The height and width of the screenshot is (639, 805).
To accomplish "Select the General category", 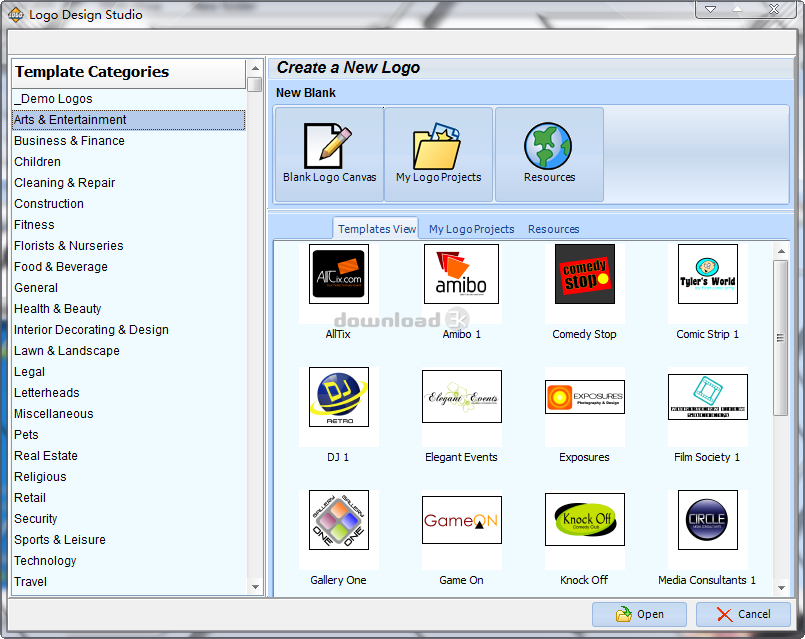I will point(129,288).
